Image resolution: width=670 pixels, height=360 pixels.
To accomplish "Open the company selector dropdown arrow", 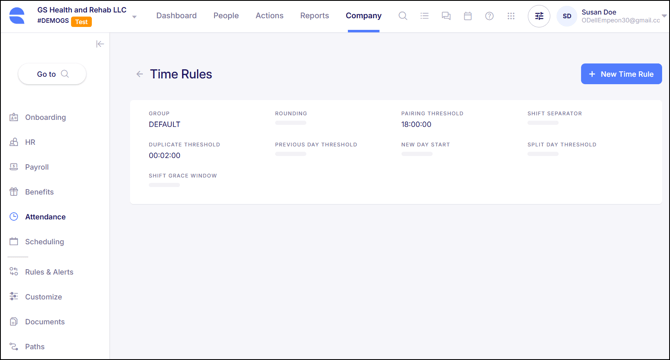I will [134, 17].
